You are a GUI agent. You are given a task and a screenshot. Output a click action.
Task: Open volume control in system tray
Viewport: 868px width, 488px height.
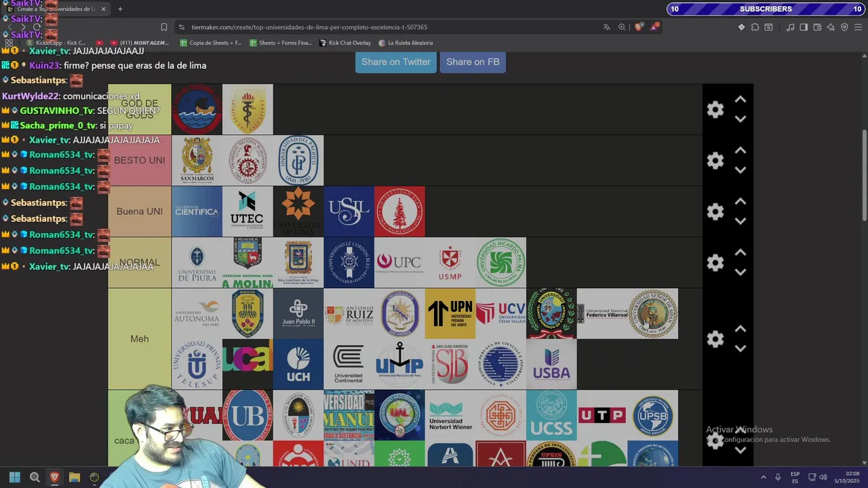[x=823, y=477]
